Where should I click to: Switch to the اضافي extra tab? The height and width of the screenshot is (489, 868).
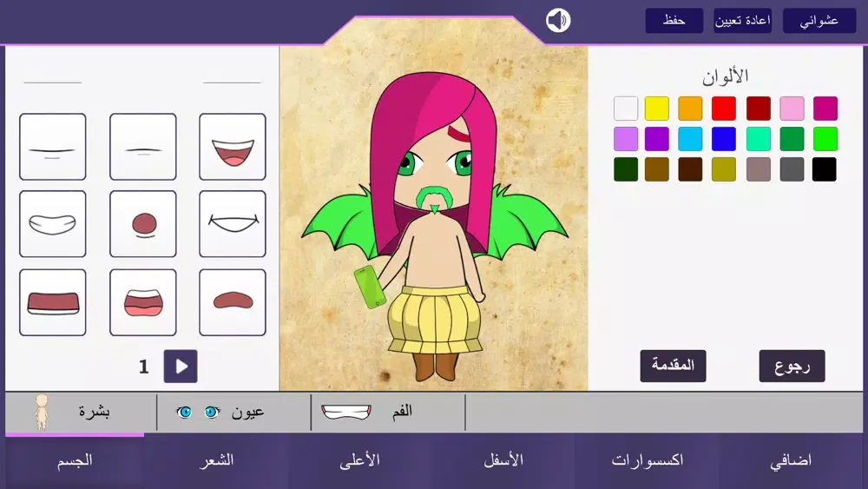tap(791, 460)
